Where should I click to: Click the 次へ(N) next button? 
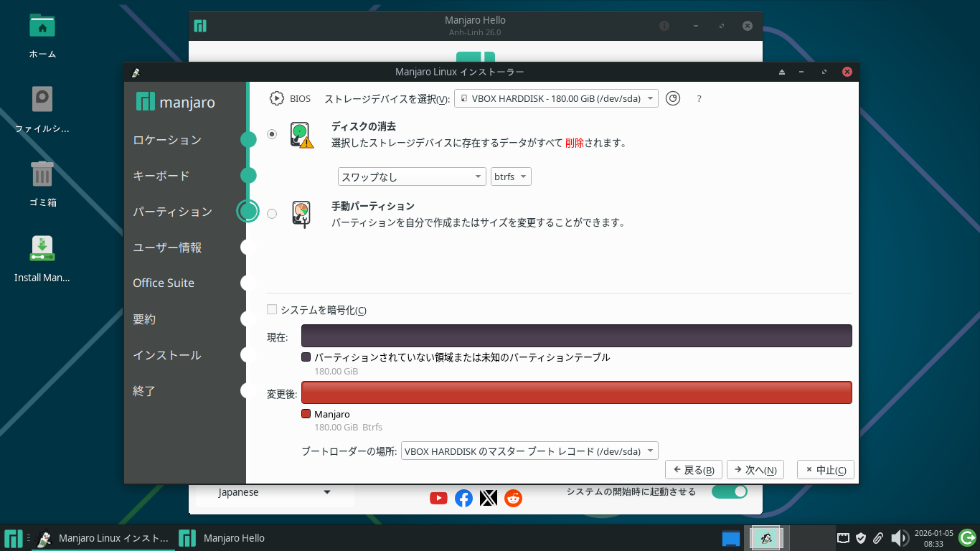(755, 470)
